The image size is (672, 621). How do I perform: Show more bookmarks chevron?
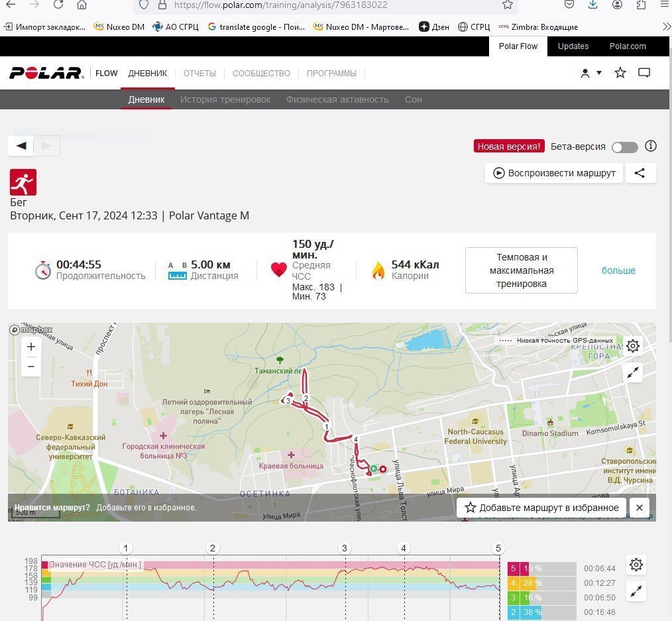click(667, 27)
